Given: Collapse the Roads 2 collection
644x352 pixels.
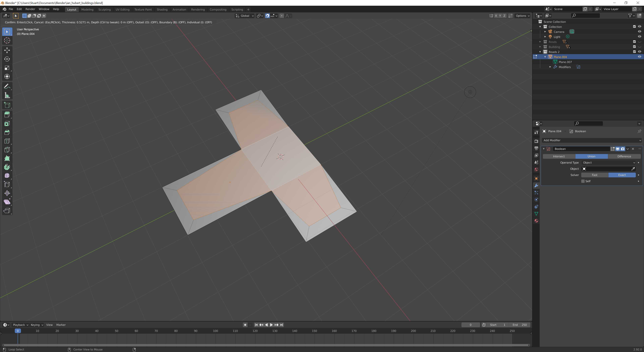Looking at the screenshot, I should click(540, 52).
